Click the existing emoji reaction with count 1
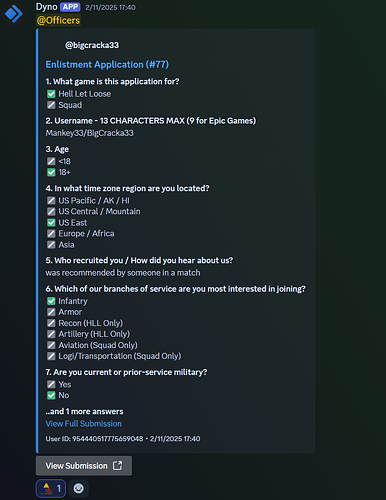Screen dimensions: 386x500 point(51,489)
